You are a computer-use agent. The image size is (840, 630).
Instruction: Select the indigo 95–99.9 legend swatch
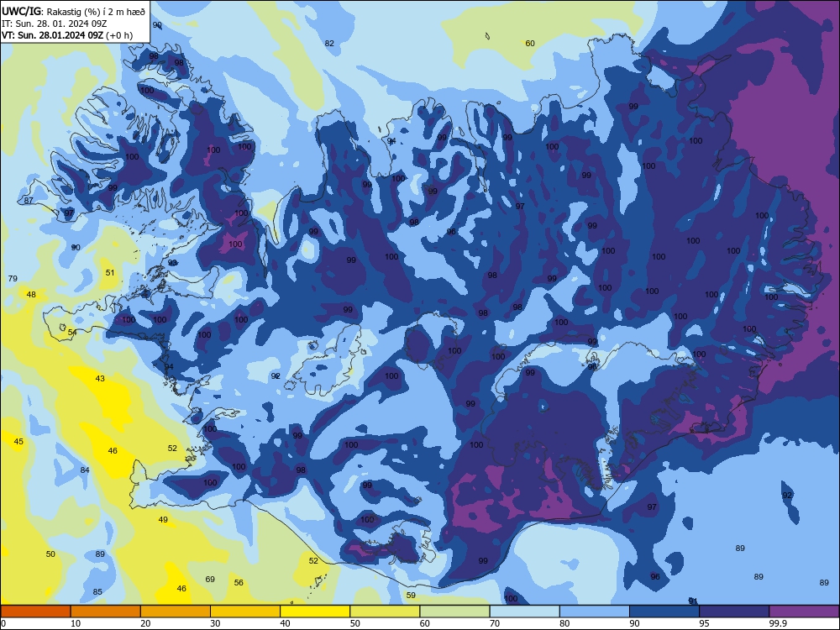point(734,612)
